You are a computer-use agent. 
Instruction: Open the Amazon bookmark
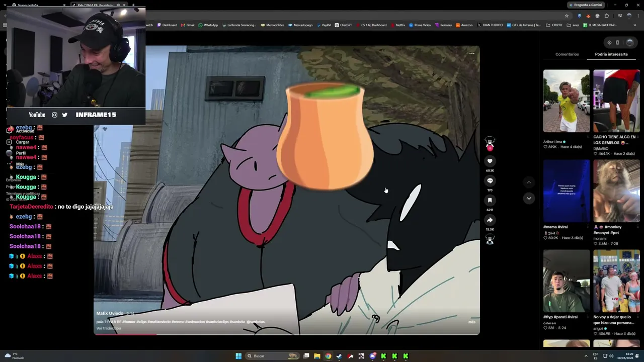click(464, 25)
